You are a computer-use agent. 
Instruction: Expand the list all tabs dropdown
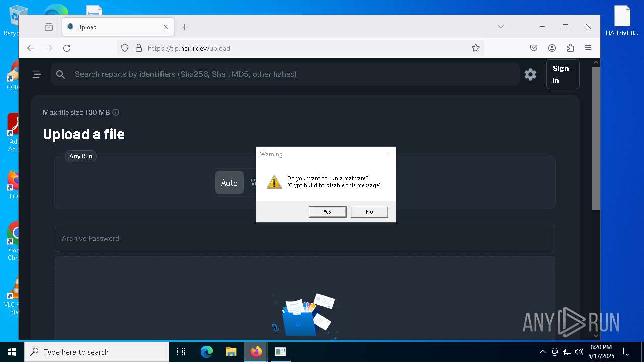pos(501,27)
